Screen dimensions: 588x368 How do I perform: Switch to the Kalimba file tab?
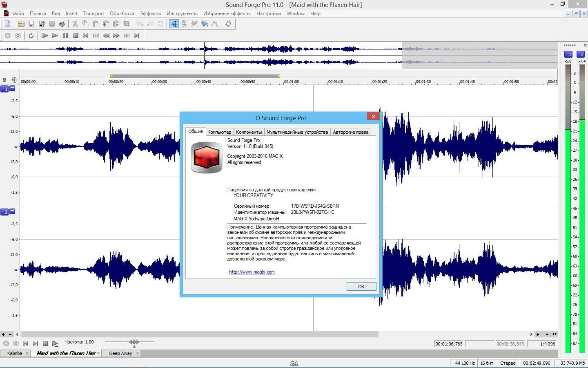[15, 353]
